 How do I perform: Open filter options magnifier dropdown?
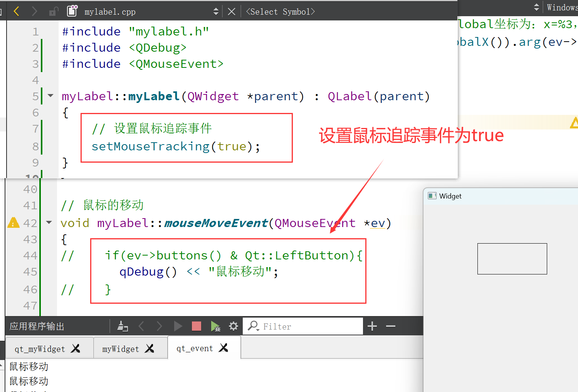click(x=253, y=326)
